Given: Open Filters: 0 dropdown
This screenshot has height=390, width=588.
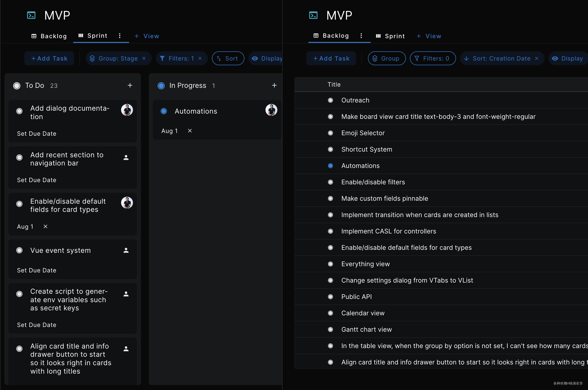Looking at the screenshot, I should click(432, 59).
